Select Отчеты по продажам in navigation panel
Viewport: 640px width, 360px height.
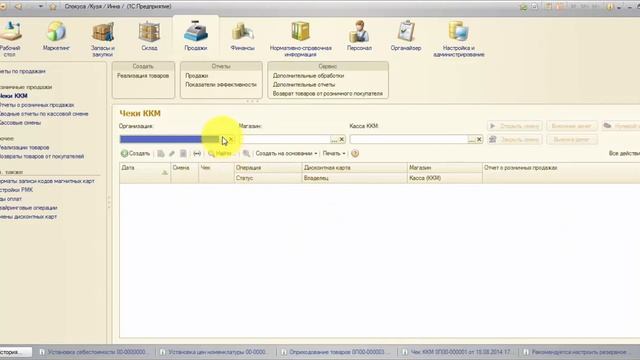point(23,71)
